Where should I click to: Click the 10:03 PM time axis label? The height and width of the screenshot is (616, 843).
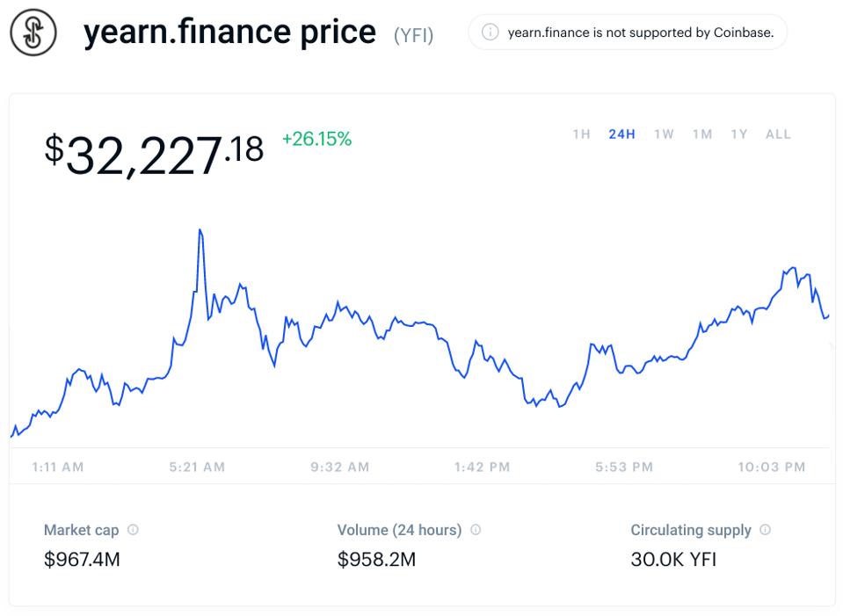coord(772,467)
